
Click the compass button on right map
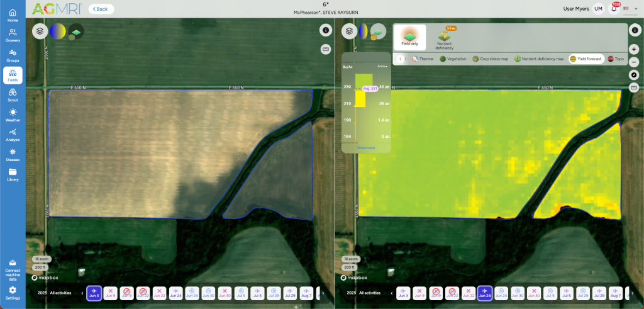(634, 75)
